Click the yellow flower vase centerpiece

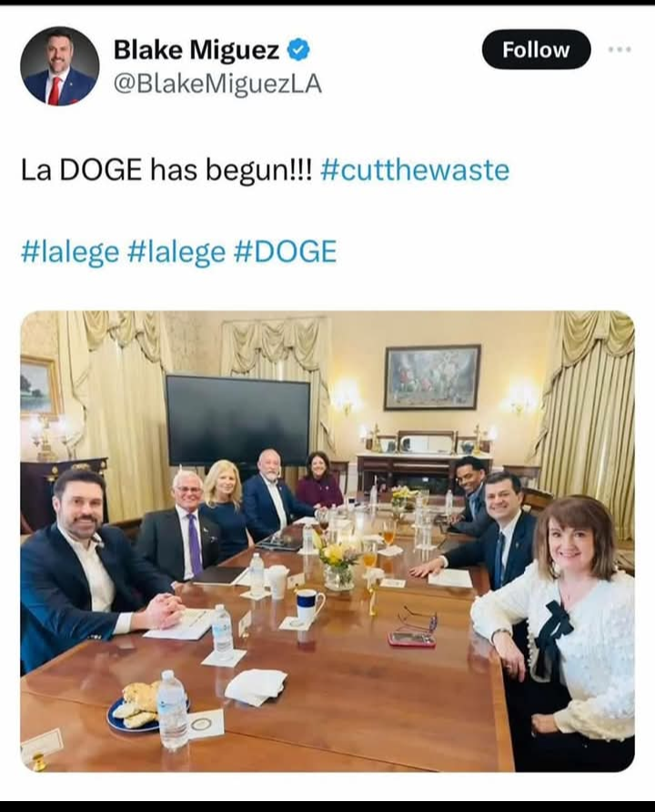pyautogui.click(x=339, y=566)
